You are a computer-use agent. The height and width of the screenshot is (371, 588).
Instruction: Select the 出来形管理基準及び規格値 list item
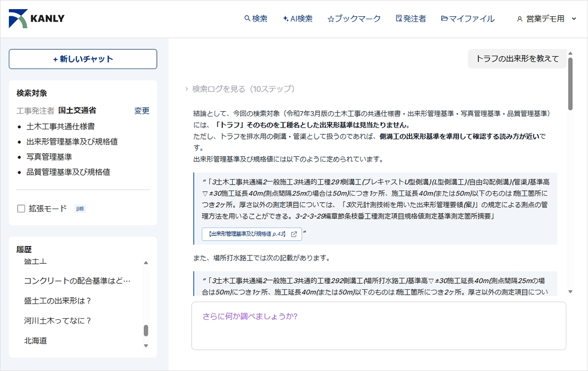click(x=72, y=141)
